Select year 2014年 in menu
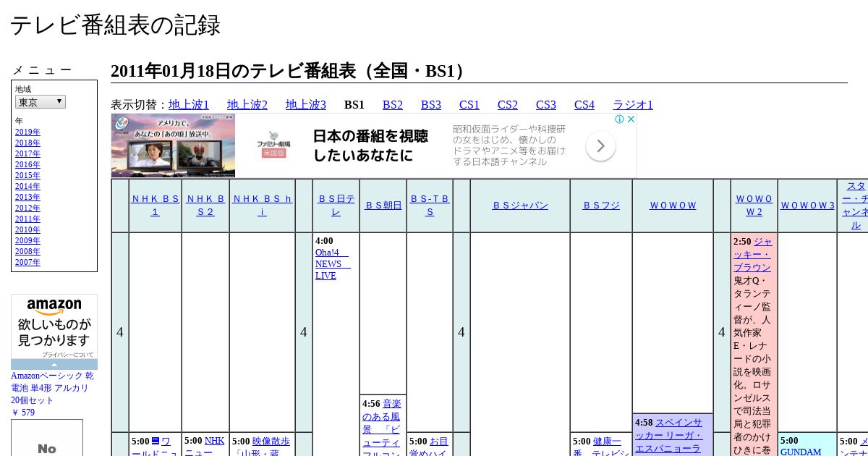This screenshot has width=868, height=456. tap(27, 186)
